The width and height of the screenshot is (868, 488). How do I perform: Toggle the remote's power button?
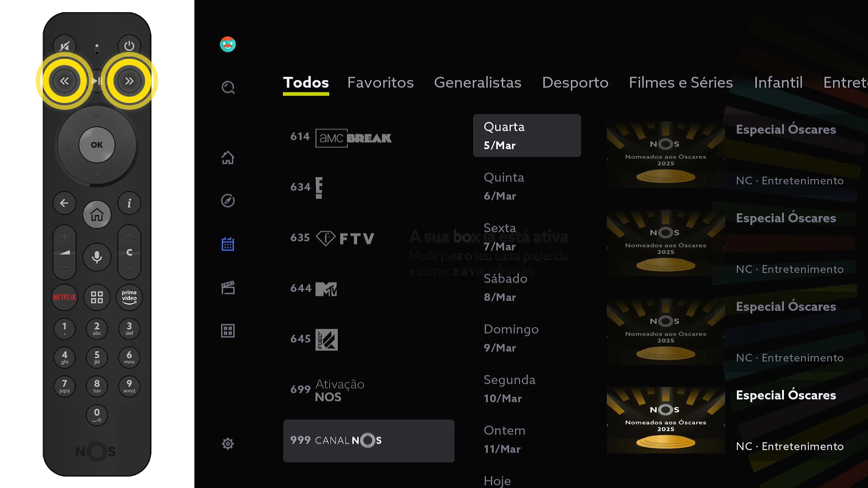[x=129, y=46]
